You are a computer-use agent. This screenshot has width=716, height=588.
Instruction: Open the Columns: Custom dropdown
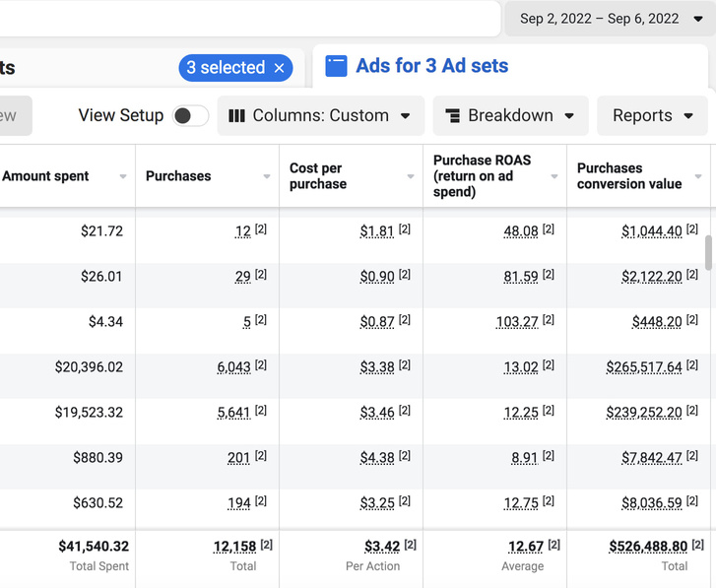tap(320, 115)
